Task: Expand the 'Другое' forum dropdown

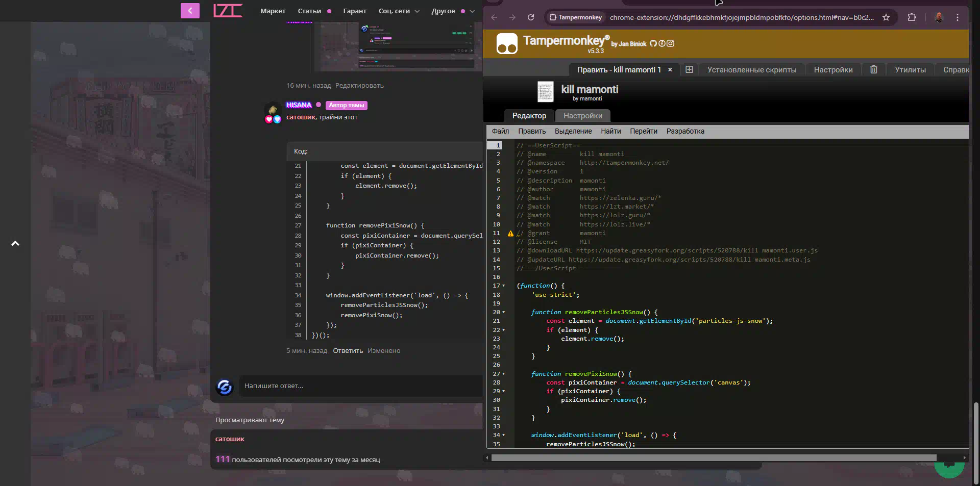Action: 453,11
